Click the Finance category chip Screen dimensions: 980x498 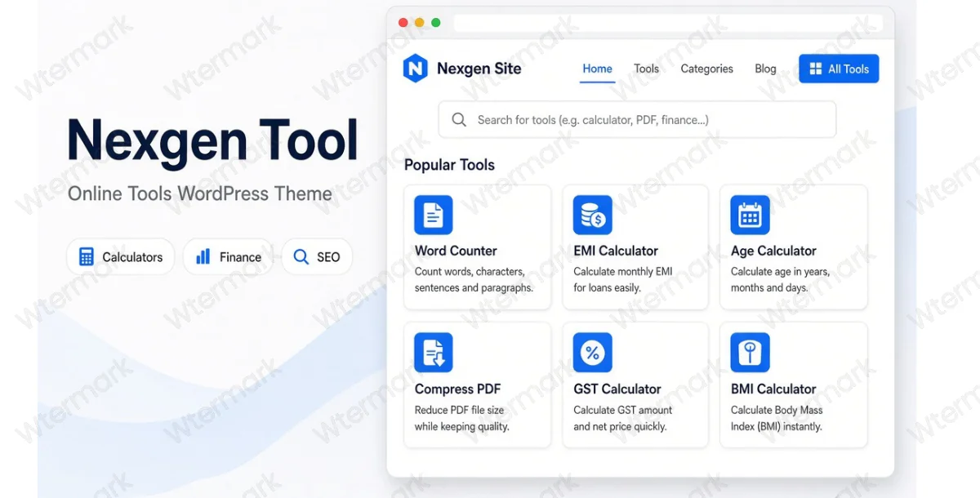tap(228, 257)
